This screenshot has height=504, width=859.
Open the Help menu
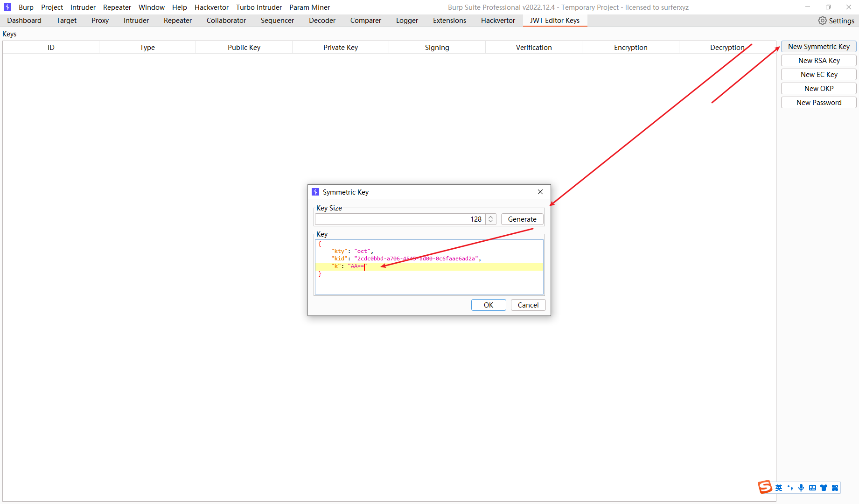[x=180, y=7]
